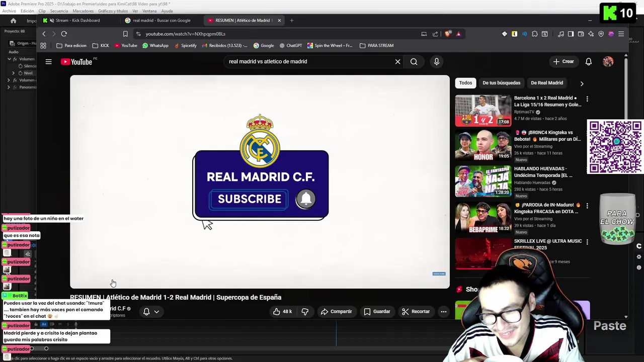Open the ChatGPT bookmark
The width and height of the screenshot is (644, 362).
click(290, 45)
